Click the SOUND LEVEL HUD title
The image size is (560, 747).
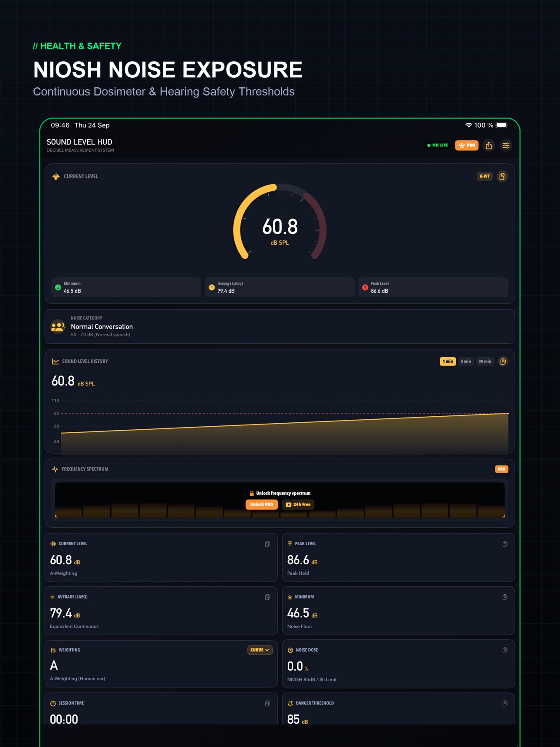79,142
